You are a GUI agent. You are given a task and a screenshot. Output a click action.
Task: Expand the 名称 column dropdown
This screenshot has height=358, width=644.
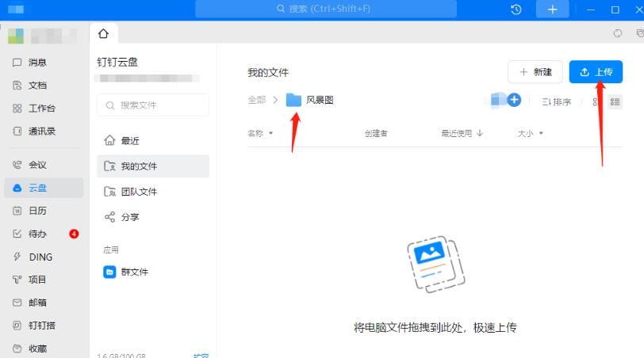(x=270, y=134)
